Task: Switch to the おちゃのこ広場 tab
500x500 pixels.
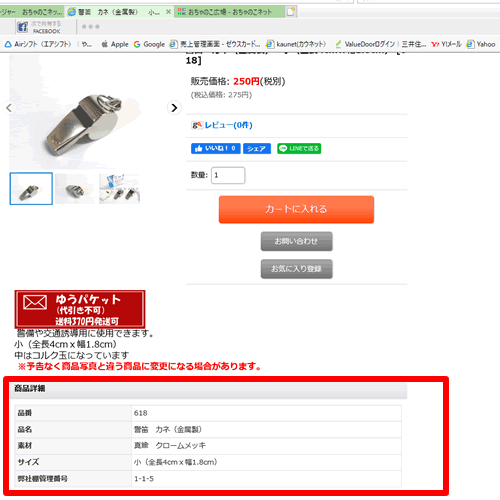Action: coord(230,12)
